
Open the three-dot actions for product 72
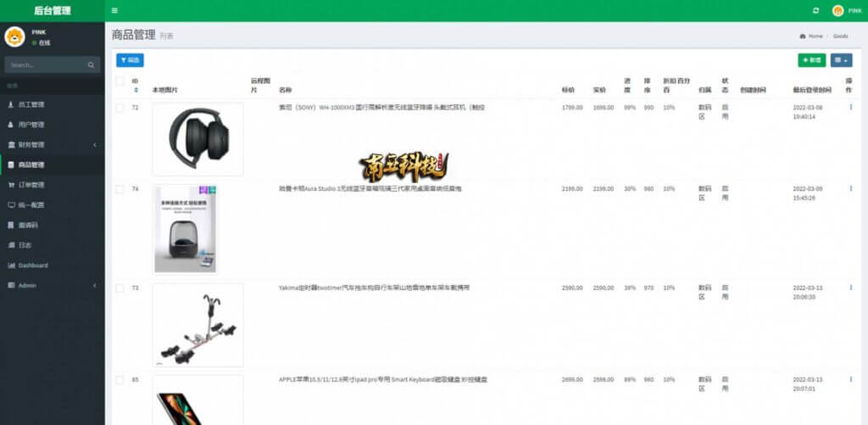[851, 108]
